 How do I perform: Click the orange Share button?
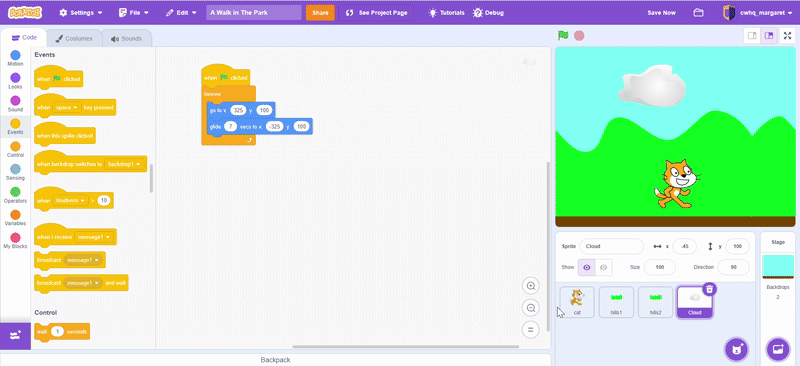coord(320,13)
